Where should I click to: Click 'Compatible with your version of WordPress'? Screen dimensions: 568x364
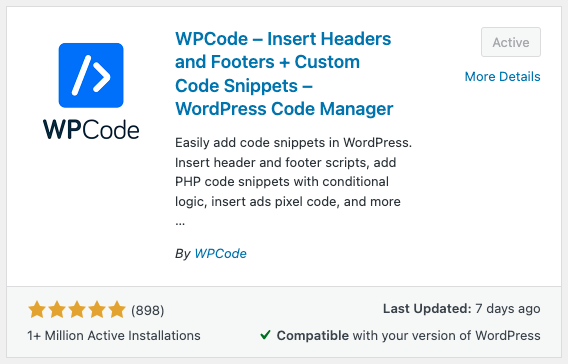tap(408, 336)
